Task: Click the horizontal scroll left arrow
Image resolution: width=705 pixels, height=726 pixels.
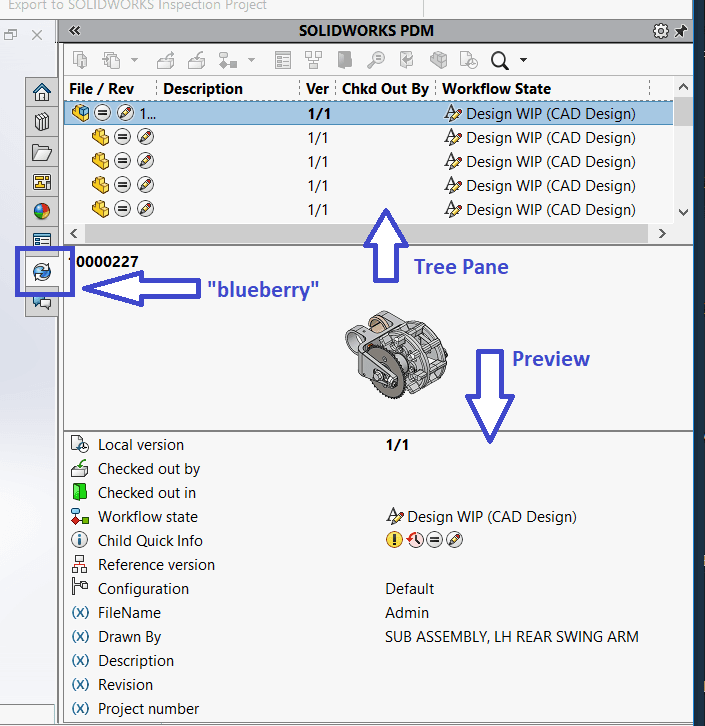Action: (74, 233)
